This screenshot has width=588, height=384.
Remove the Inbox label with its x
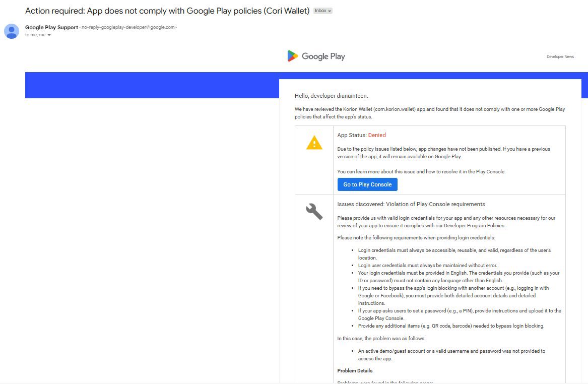coord(330,11)
